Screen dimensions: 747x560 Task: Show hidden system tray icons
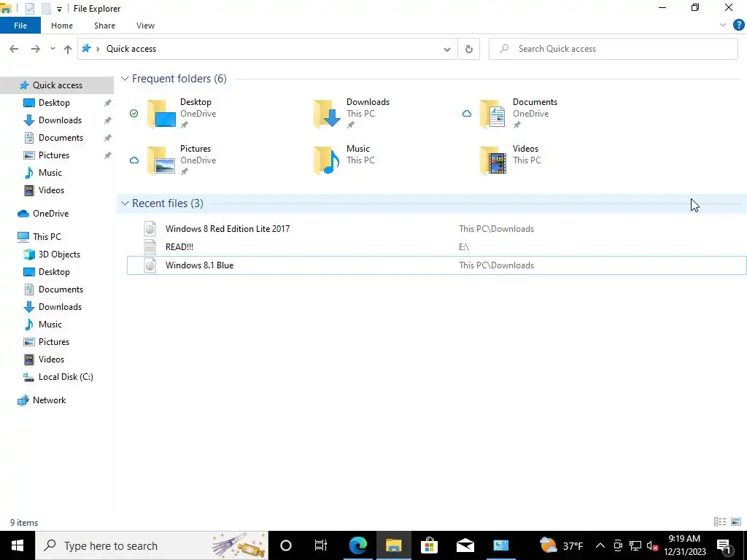pyautogui.click(x=600, y=545)
